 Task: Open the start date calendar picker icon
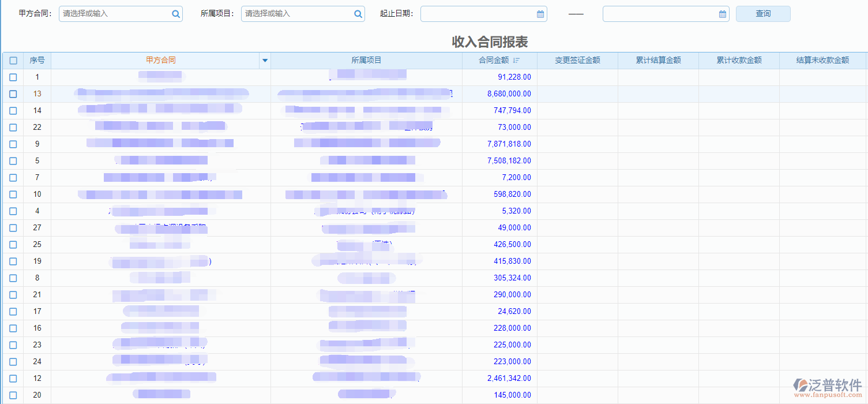pos(540,13)
